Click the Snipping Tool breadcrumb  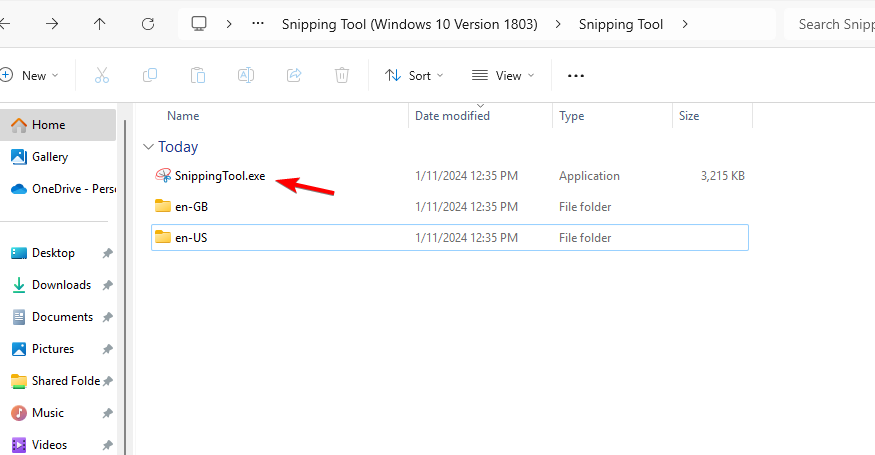click(x=620, y=24)
